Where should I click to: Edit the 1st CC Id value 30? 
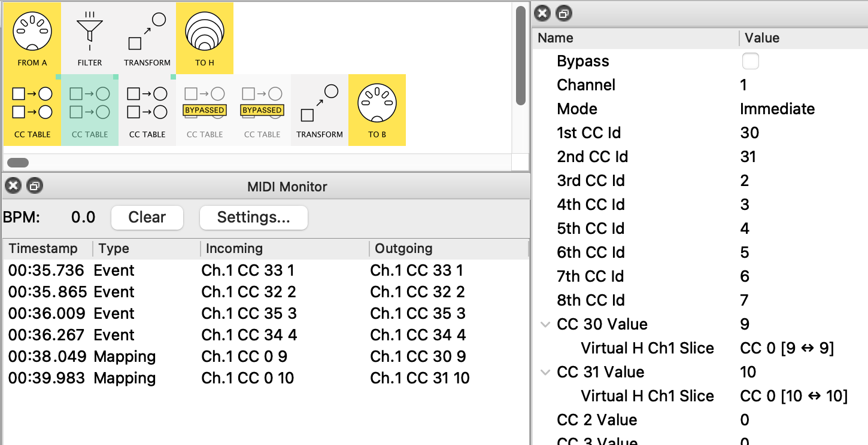[x=749, y=133]
